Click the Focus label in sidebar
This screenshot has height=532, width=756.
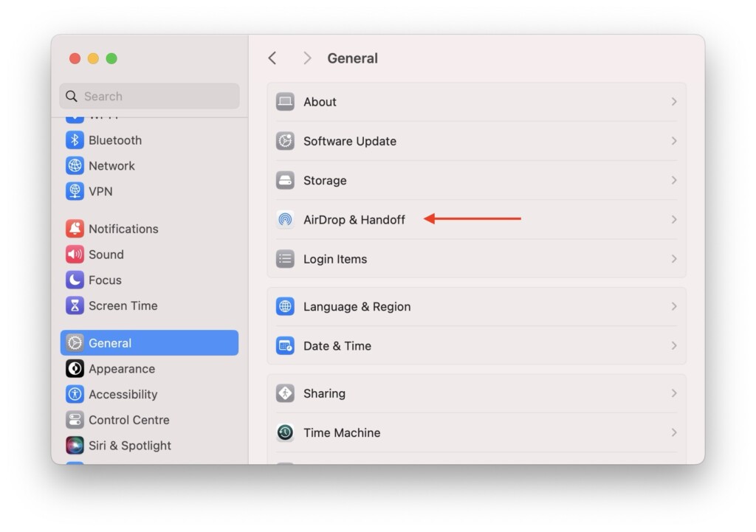pos(105,280)
